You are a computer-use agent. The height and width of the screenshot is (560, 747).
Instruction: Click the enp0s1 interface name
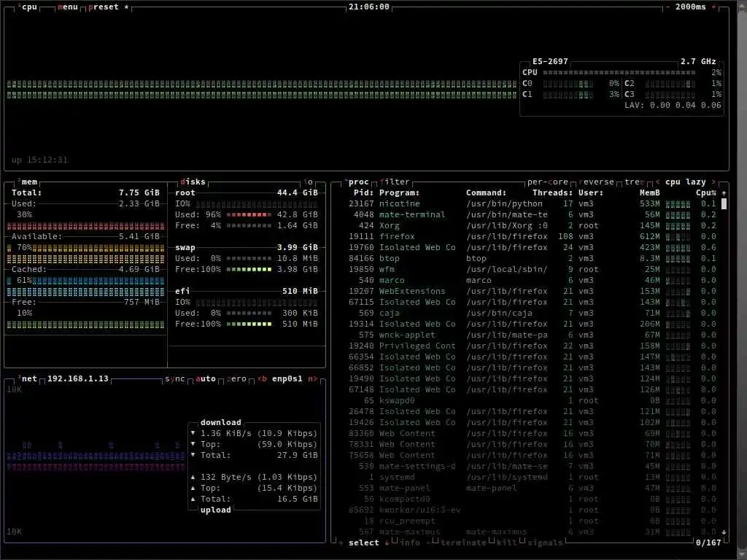pos(287,379)
